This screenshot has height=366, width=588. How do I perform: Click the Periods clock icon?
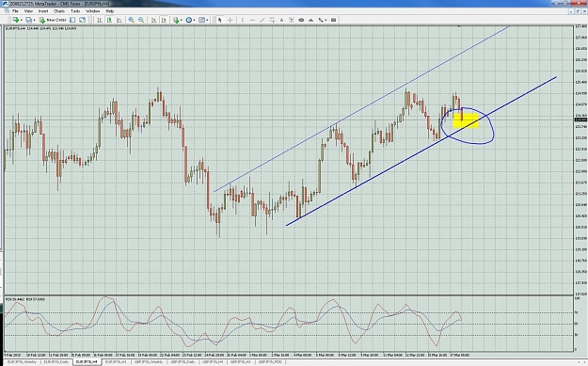click(188, 20)
